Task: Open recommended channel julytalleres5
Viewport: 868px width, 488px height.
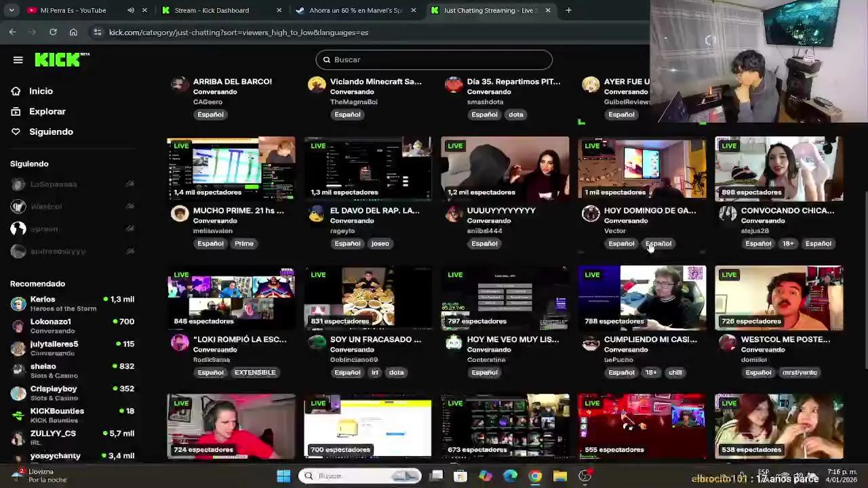Action: point(71,348)
